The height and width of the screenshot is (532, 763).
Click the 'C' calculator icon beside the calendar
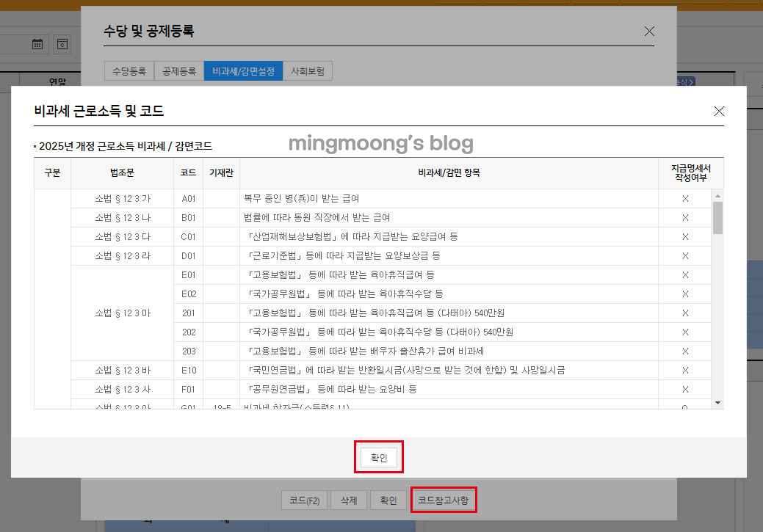click(x=62, y=44)
